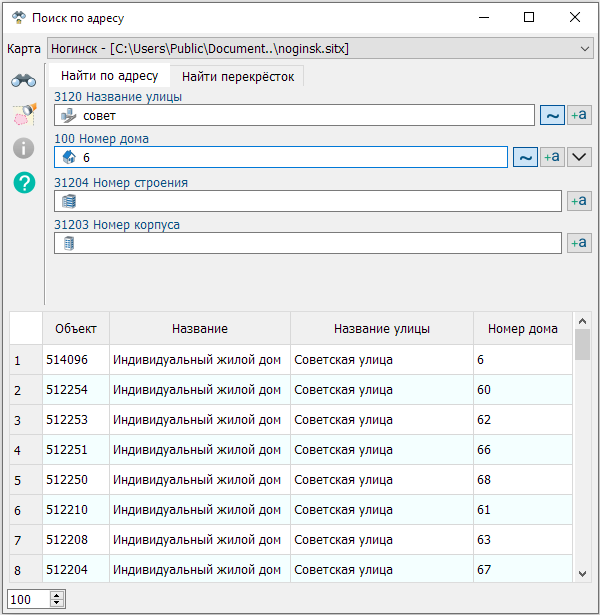This screenshot has width=600, height=615.
Task: Expand the chevron next to house number field
Action: pos(580,157)
